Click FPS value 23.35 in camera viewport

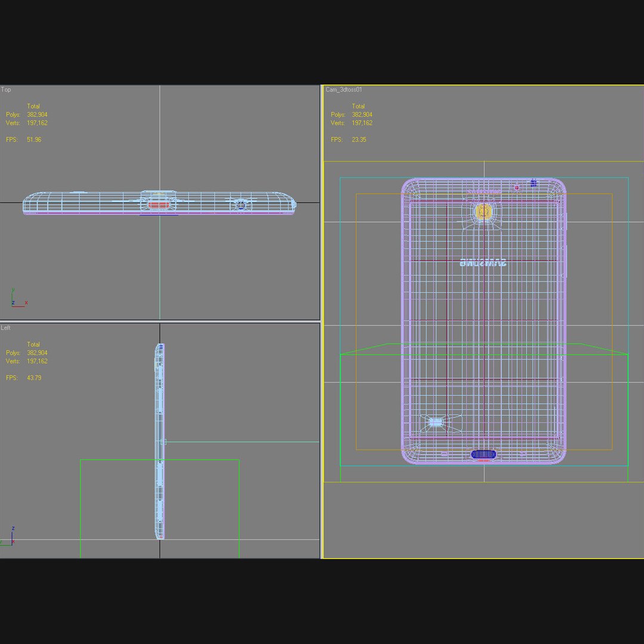pos(359,140)
